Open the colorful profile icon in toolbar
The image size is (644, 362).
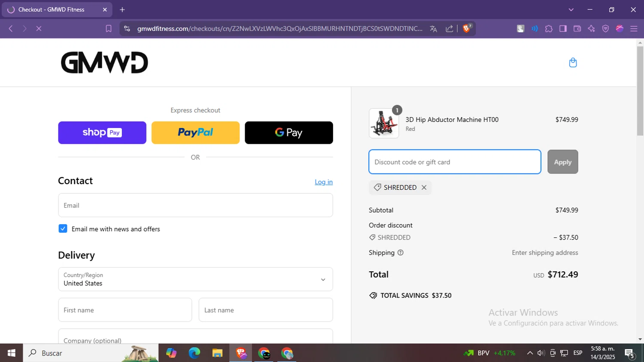click(x=620, y=29)
